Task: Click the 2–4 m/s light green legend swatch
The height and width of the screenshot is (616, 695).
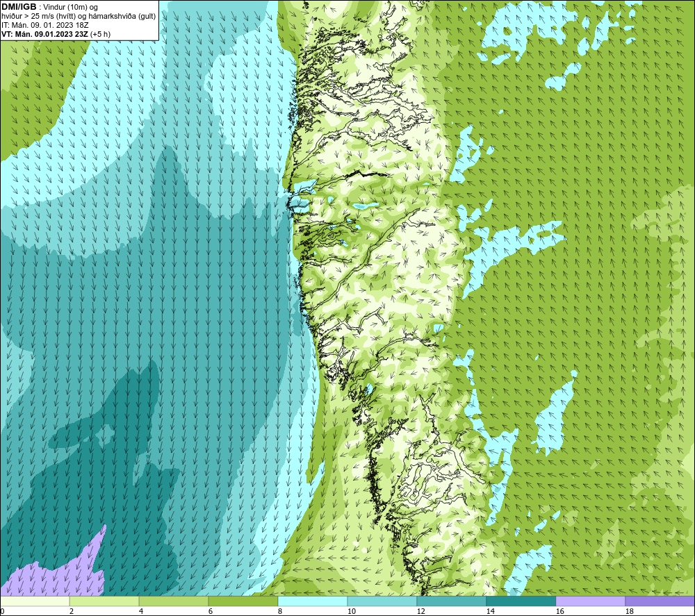Action: click(x=104, y=601)
